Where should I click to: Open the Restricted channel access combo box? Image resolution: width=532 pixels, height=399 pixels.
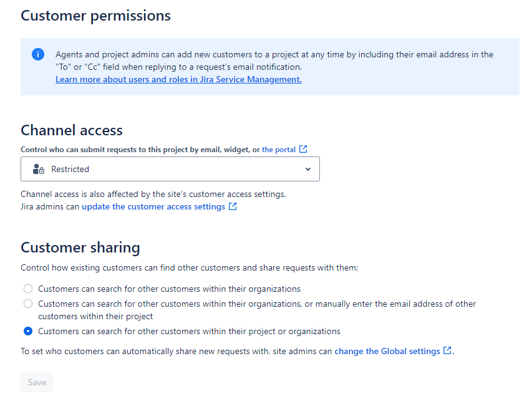pos(170,169)
